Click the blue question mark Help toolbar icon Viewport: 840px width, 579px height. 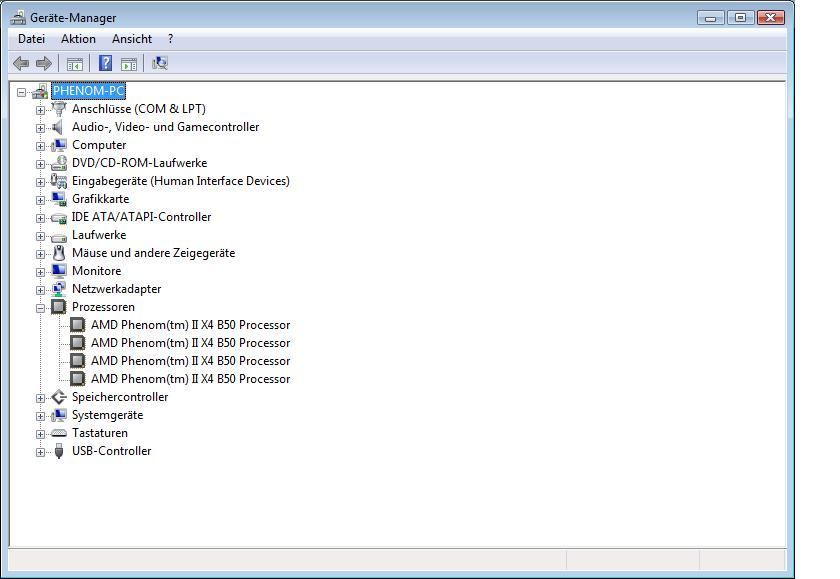click(106, 63)
